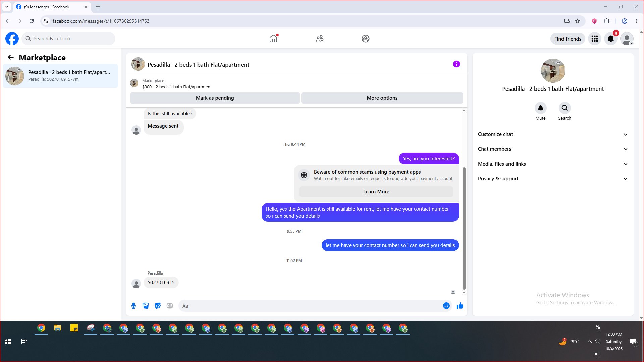Image resolution: width=644 pixels, height=362 pixels.
Task: Open the uBlock shield extension icon
Action: (594, 21)
